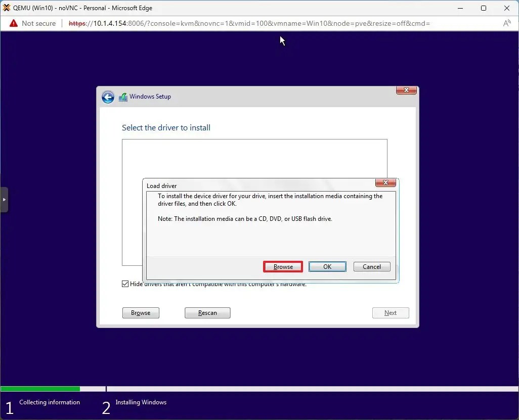Uncheck Hide drivers that aren't compatible
The image size is (519, 420).
(x=125, y=284)
